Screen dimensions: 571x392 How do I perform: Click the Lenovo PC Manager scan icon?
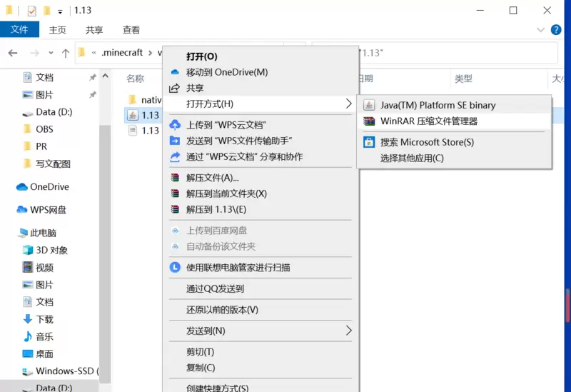pyautogui.click(x=175, y=268)
